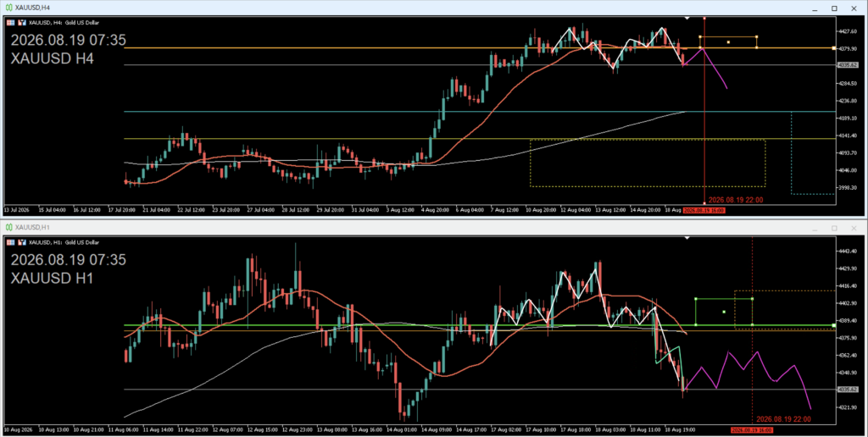Maximize the XAUUSD,H1 chart window
This screenshot has height=437, width=868.
pyautogui.click(x=834, y=228)
